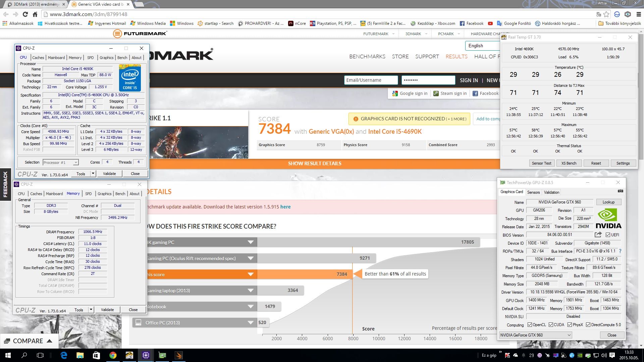Open the Tools dropdown arrow in CPU-Z CPU window

click(x=93, y=174)
